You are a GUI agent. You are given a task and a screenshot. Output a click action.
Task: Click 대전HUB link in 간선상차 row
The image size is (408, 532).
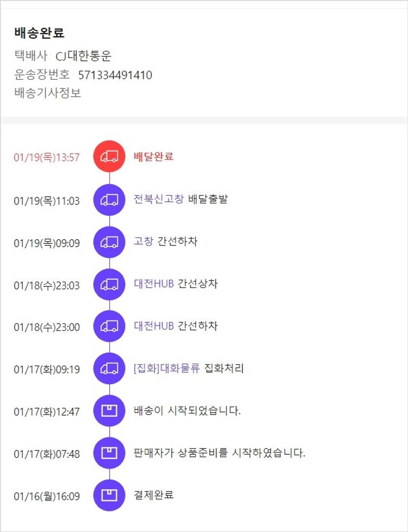153,284
